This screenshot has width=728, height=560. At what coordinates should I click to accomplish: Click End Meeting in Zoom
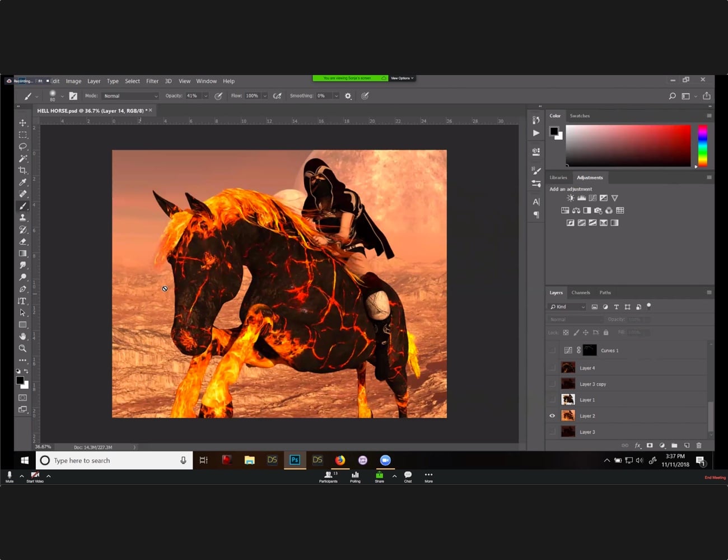pos(715,478)
